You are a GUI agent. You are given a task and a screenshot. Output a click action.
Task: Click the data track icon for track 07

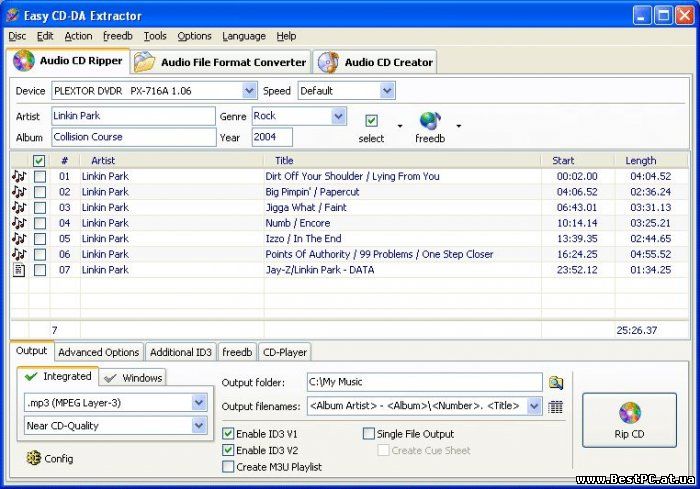tap(19, 270)
